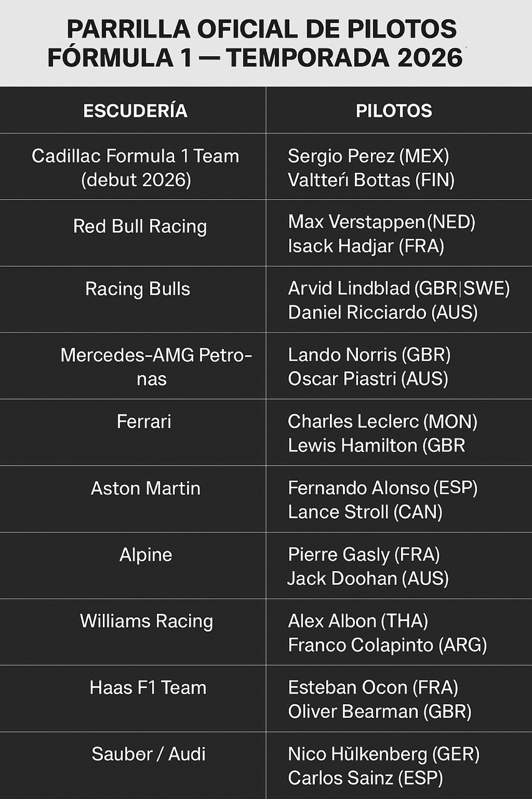Select the Haas F1 Team name
532x799 pixels.
[148, 688]
